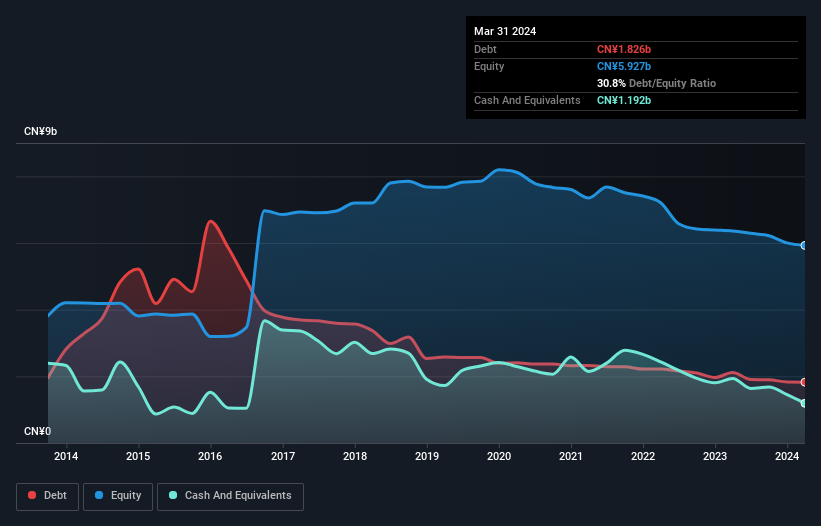Click the 2014 x-axis label
This screenshot has width=821, height=526.
[66, 456]
